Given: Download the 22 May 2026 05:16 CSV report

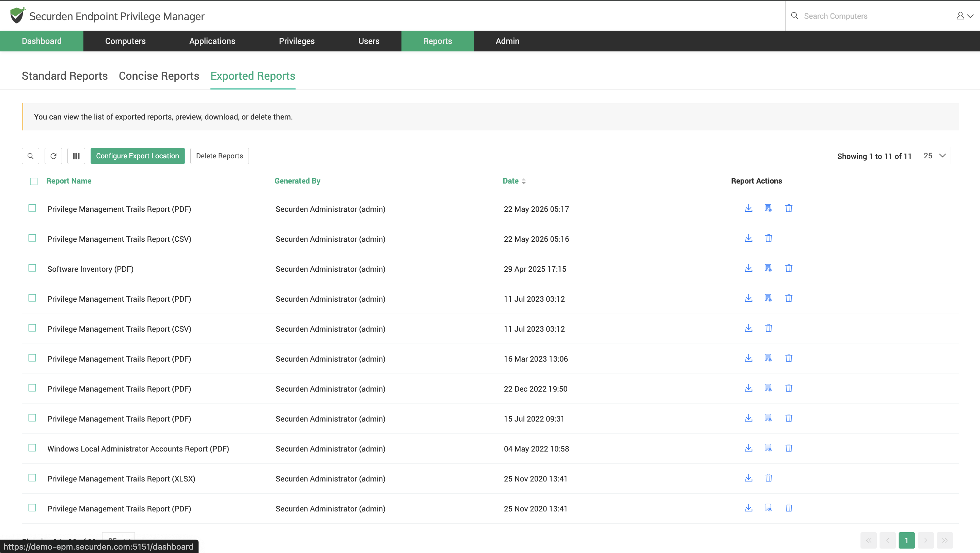Looking at the screenshot, I should (748, 238).
